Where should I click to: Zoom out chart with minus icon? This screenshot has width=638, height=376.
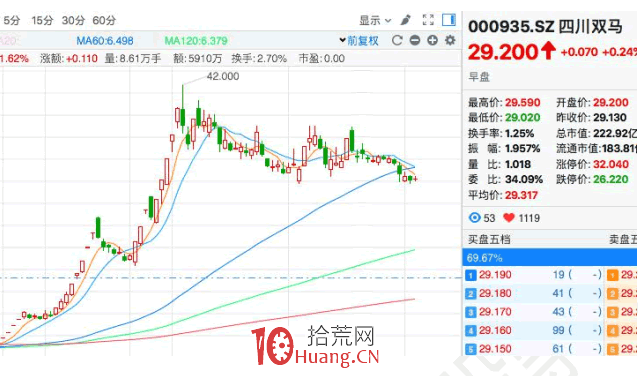click(x=415, y=40)
